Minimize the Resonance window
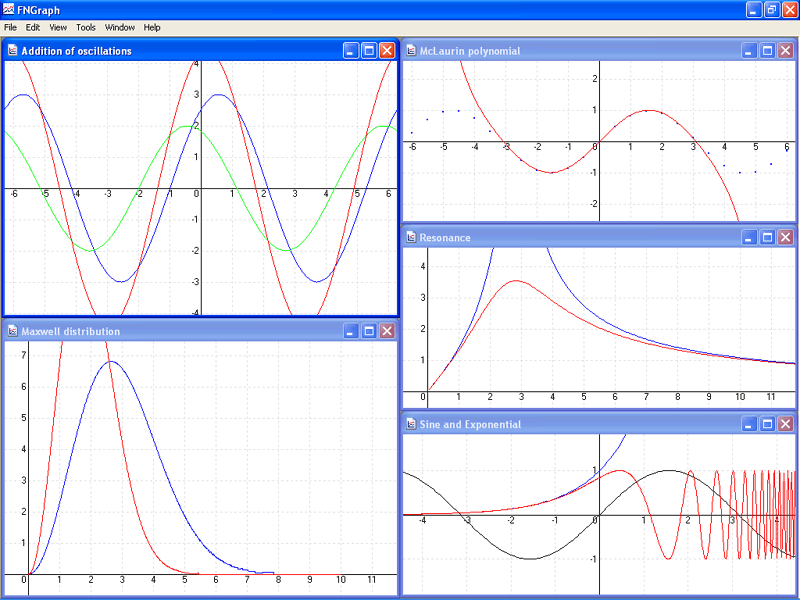 749,237
